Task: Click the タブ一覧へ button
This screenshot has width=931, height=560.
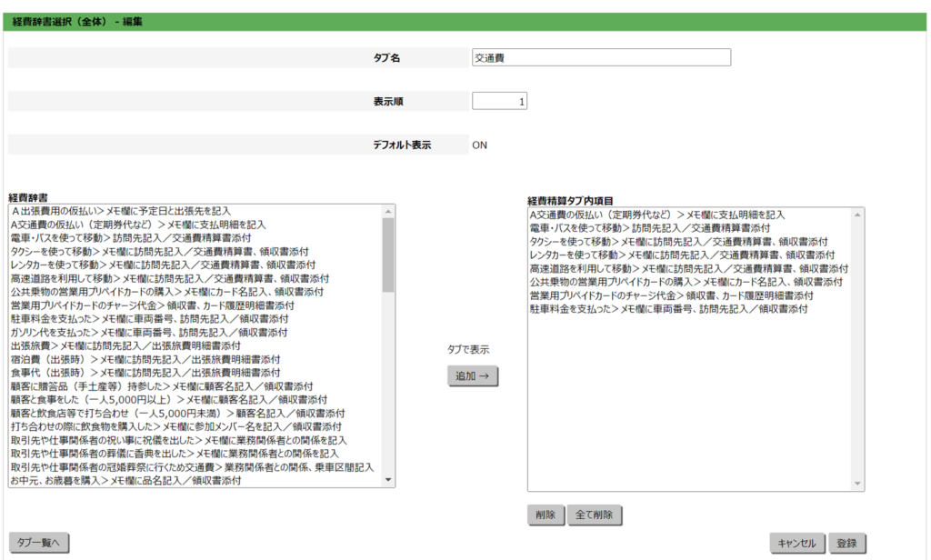Action: (x=38, y=542)
